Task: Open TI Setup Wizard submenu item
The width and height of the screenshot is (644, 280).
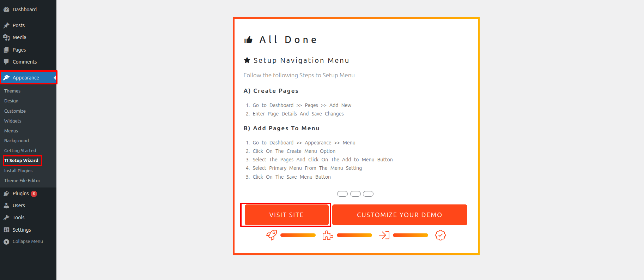Action: pyautogui.click(x=21, y=161)
